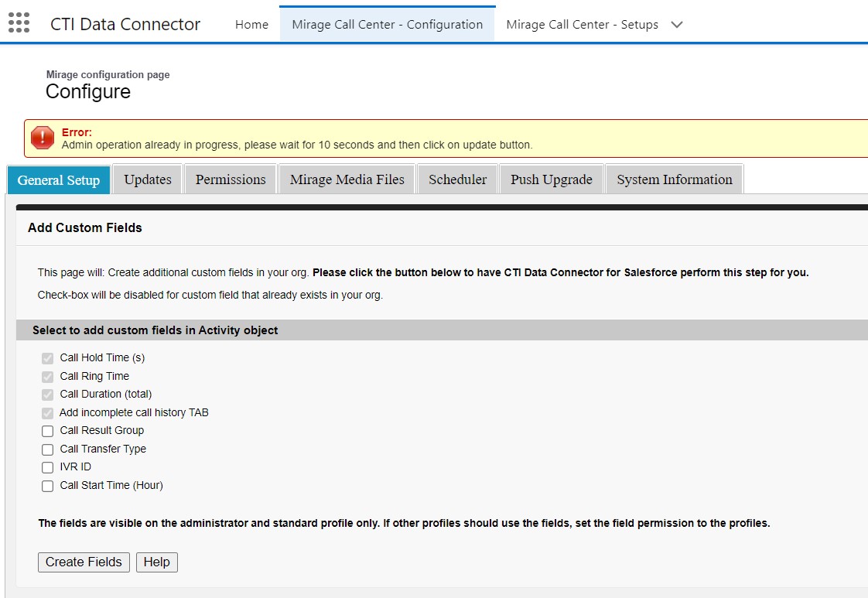Click the 'Mirage configuration page' subtitle
868x598 pixels.
pos(108,74)
